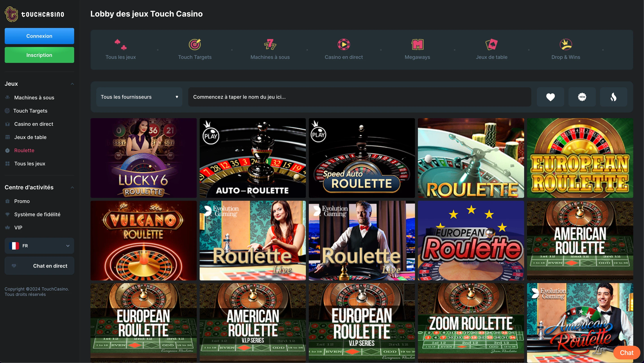The image size is (644, 363).
Task: Select Roulette in sidebar menu
Action: [24, 150]
